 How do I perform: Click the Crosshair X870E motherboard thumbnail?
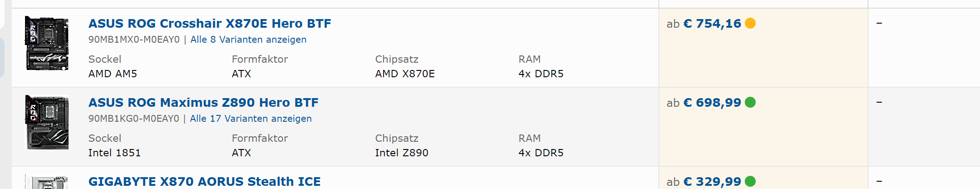pyautogui.click(x=47, y=43)
